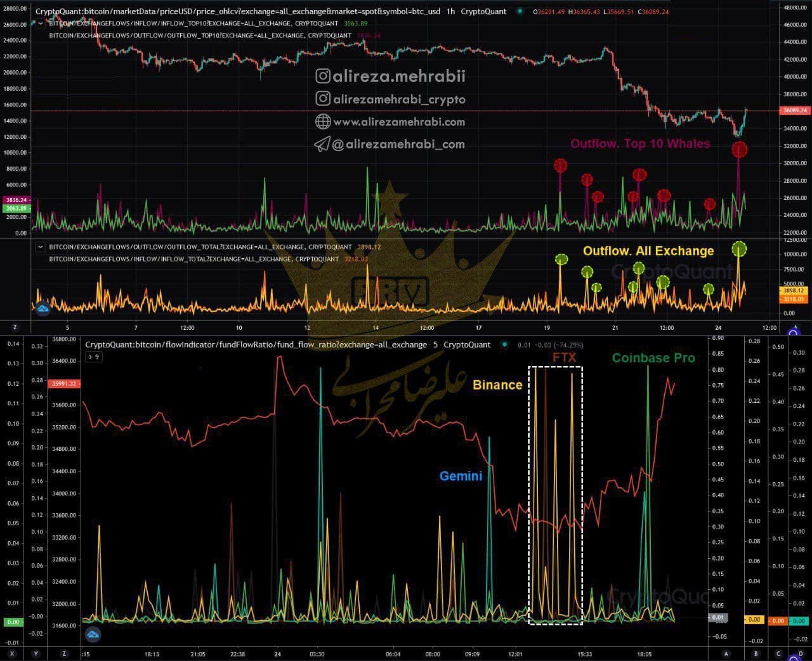Viewport: 812px width, 661px height.
Task: Click the 1h interval in the chart title
Action: click(x=450, y=11)
